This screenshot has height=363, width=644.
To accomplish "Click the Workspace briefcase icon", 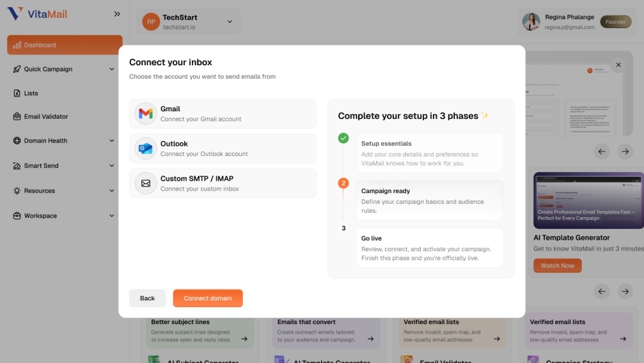I will [17, 215].
